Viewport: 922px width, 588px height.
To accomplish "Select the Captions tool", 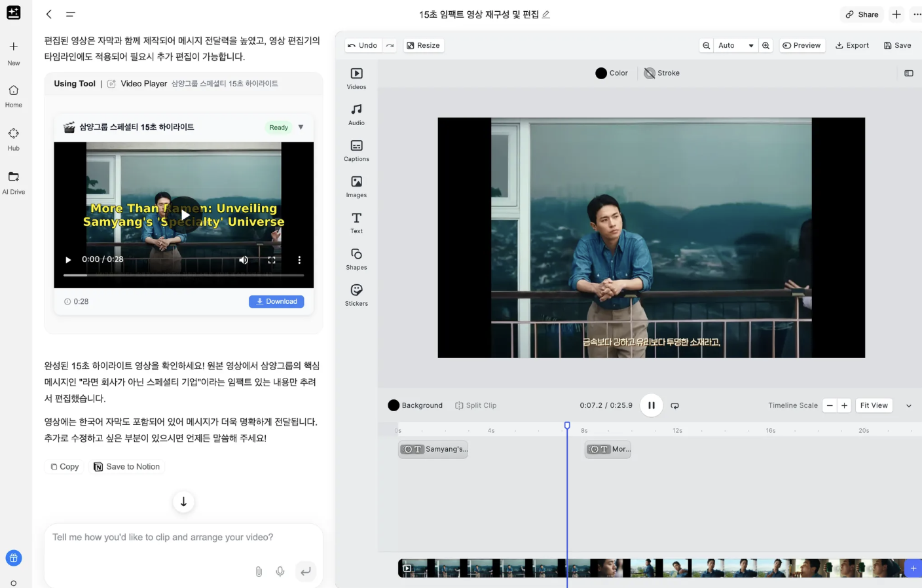I will (356, 150).
